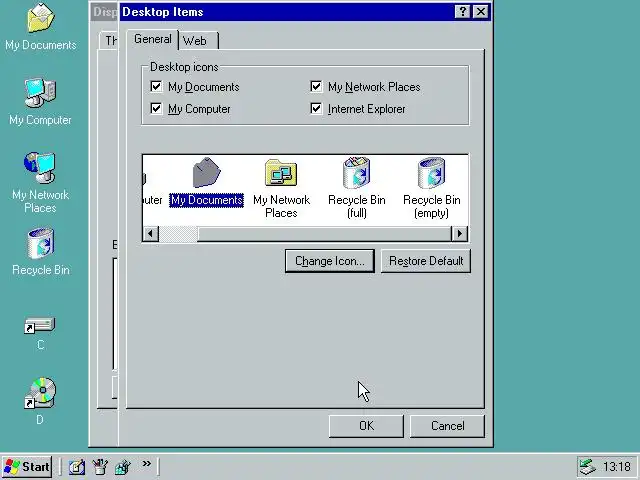Click the first quick launch icon in taskbar
The width and height of the screenshot is (640, 480).
tap(77, 467)
